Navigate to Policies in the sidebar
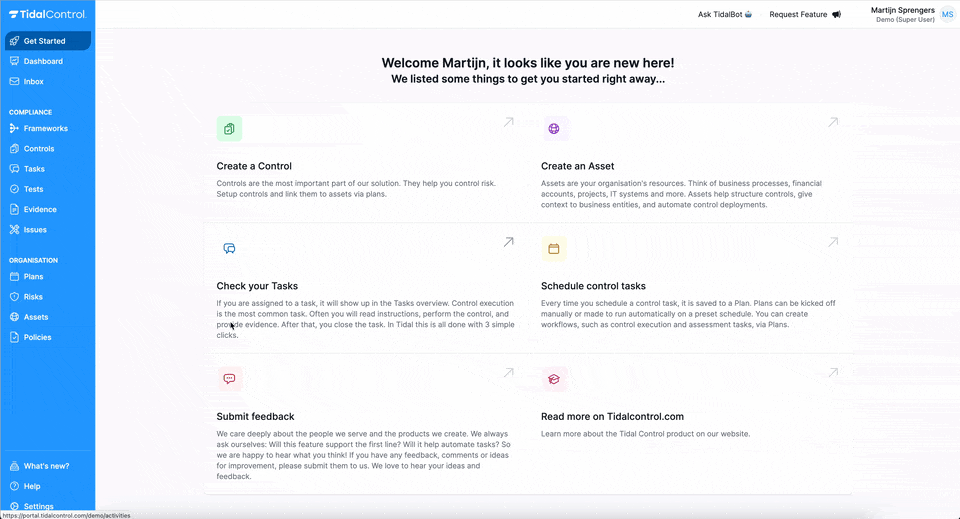Viewport: 960px width, 519px height. click(x=37, y=337)
